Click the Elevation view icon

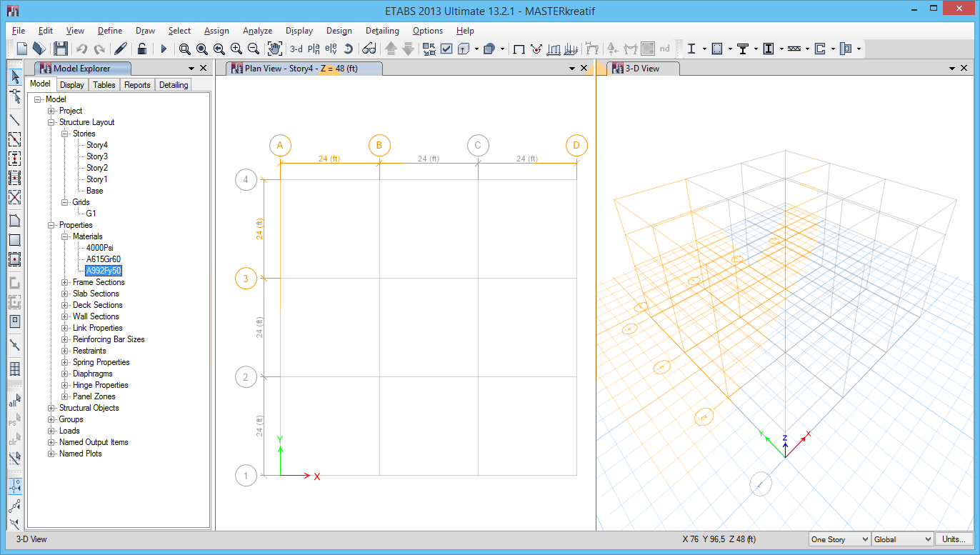331,49
